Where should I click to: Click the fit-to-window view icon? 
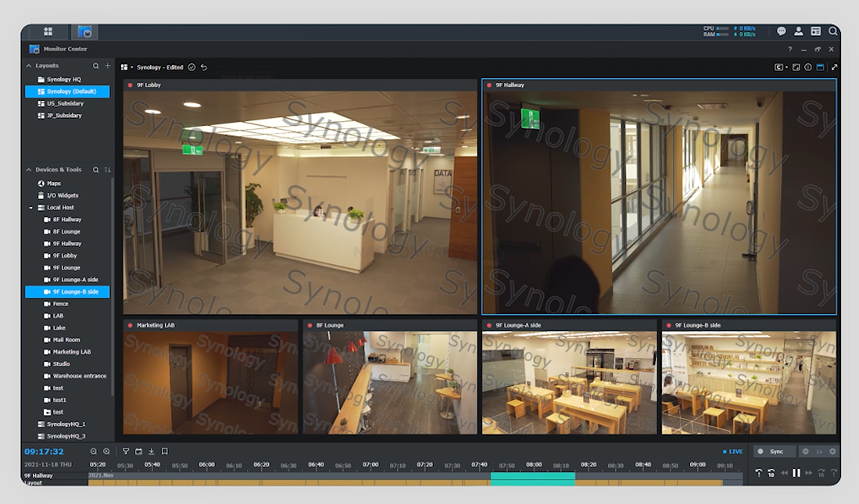(x=796, y=67)
